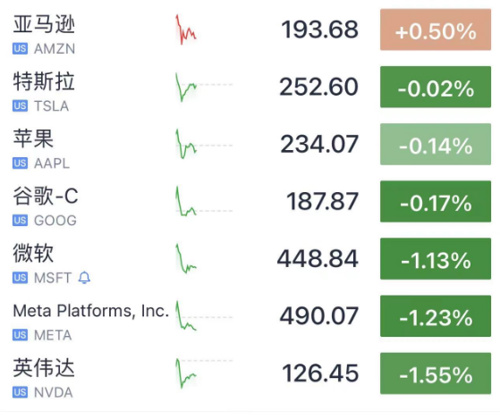Toggle the -0.14% change badge for Apple
The height and width of the screenshot is (419, 500).
(x=435, y=144)
